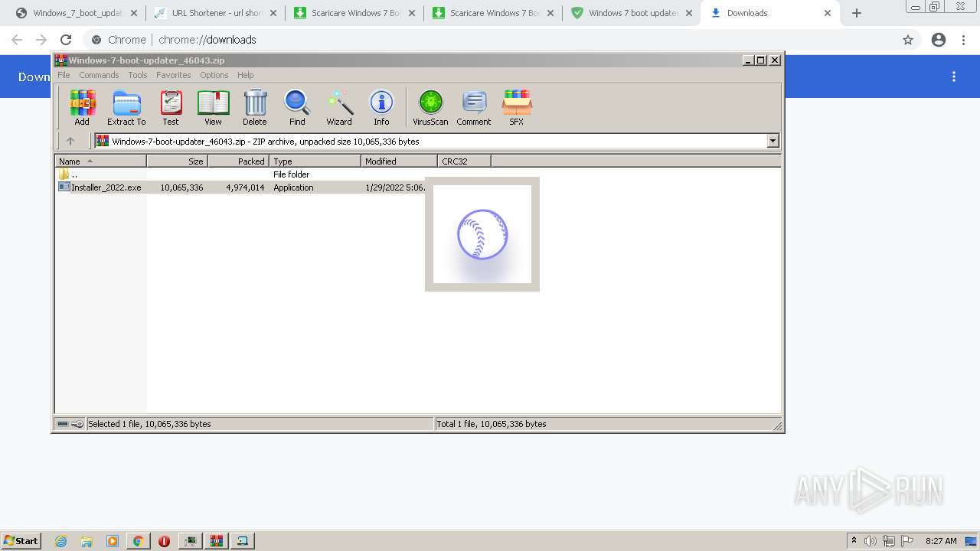Go up one folder level arrow
The width and height of the screenshot is (980, 551).
pos(70,141)
